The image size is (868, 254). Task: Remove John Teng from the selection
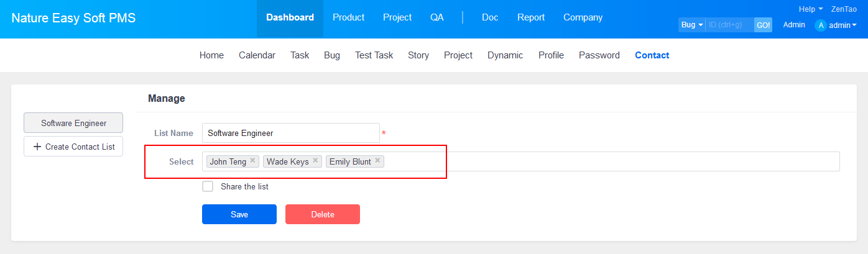(x=252, y=161)
